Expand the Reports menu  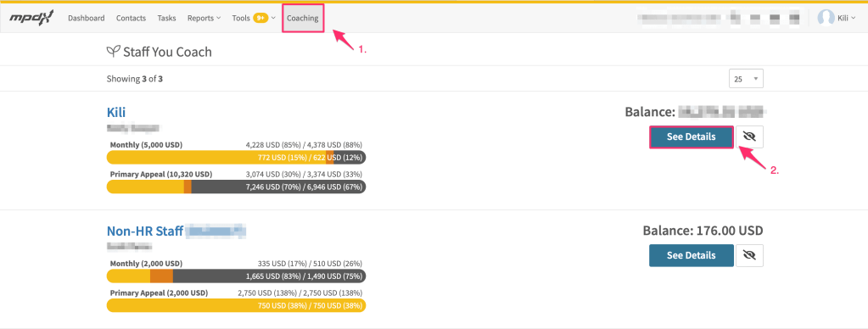(x=204, y=19)
